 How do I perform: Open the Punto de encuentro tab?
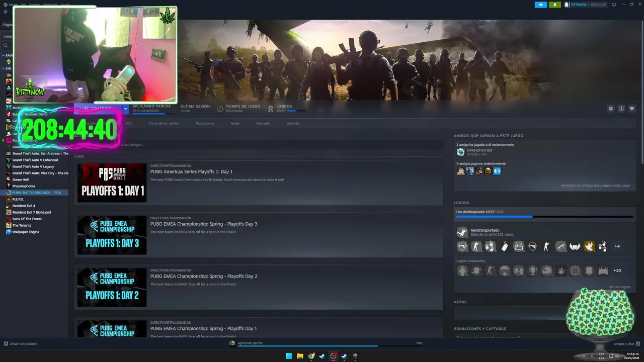point(164,123)
